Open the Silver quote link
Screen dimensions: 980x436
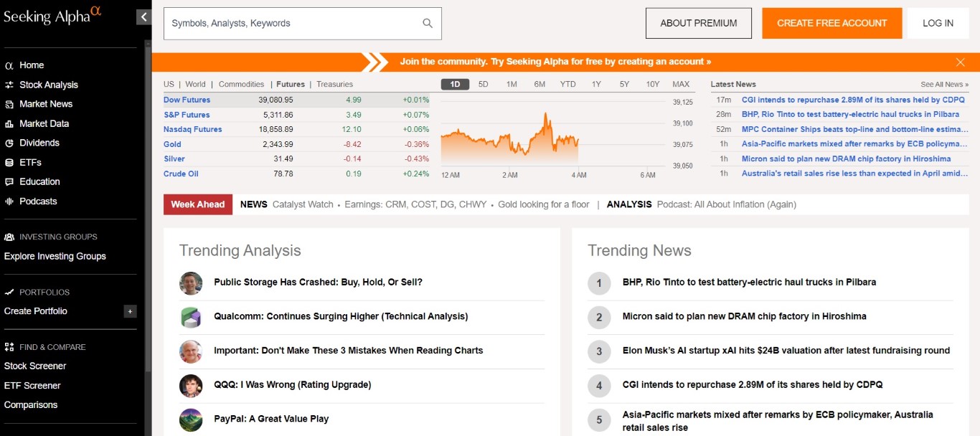point(174,158)
